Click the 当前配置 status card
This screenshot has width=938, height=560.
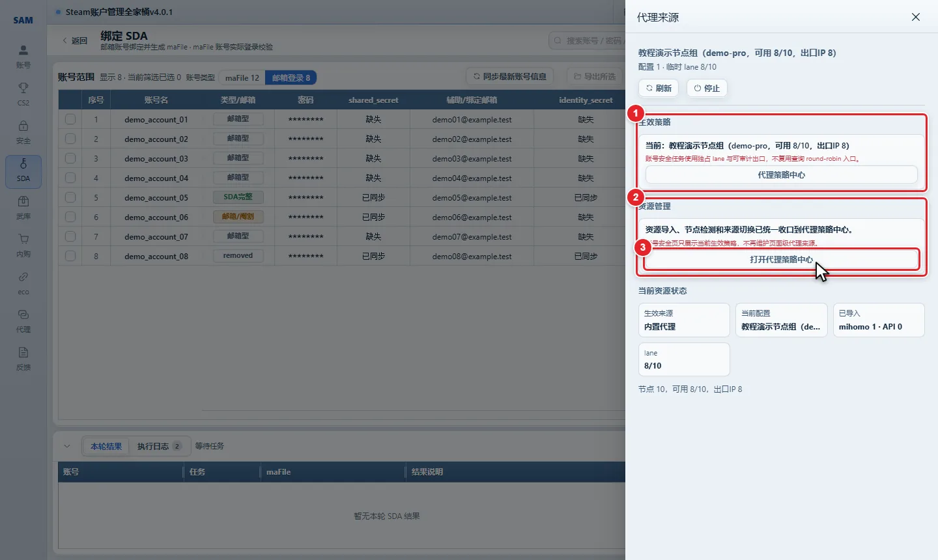click(x=781, y=320)
